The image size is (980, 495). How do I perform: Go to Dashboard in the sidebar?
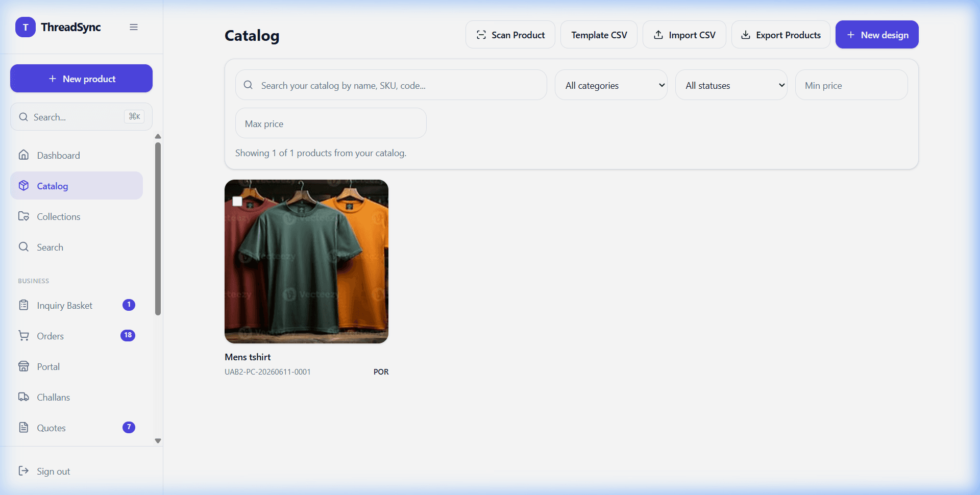(x=77, y=155)
